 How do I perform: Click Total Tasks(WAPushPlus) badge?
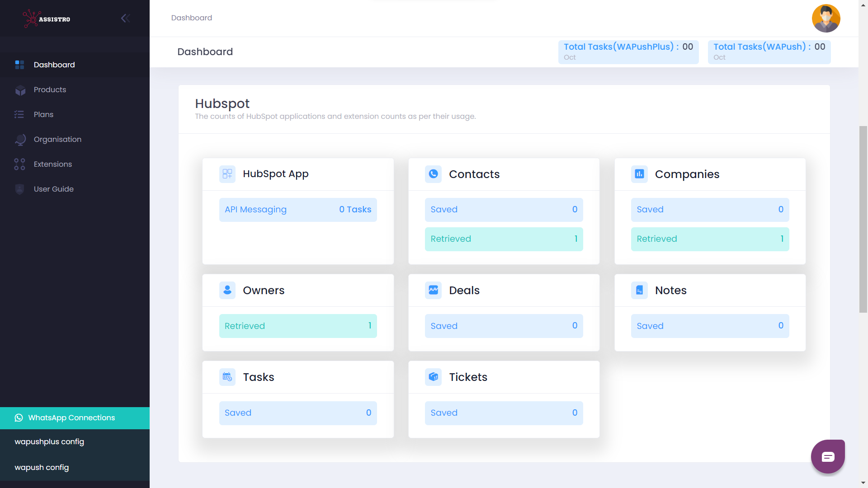tap(628, 52)
